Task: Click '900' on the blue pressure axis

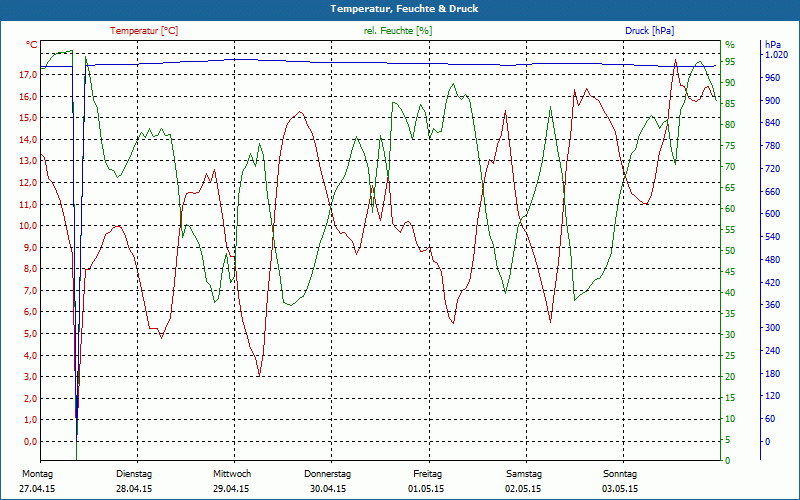Action: tap(772, 101)
